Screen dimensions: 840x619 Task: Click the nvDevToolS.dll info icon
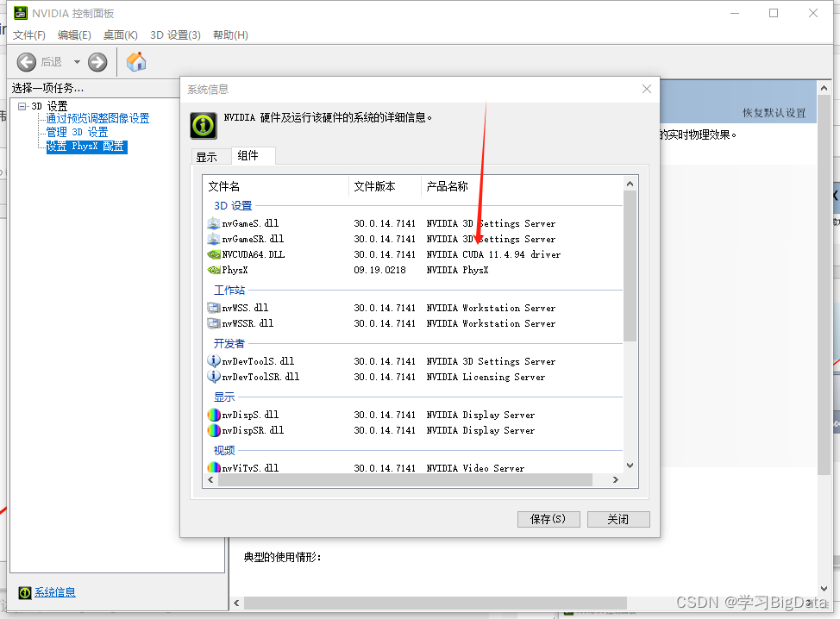213,361
